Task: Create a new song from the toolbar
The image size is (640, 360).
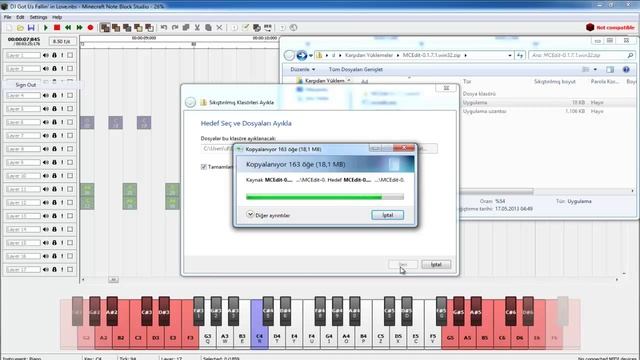Action: click(9, 28)
